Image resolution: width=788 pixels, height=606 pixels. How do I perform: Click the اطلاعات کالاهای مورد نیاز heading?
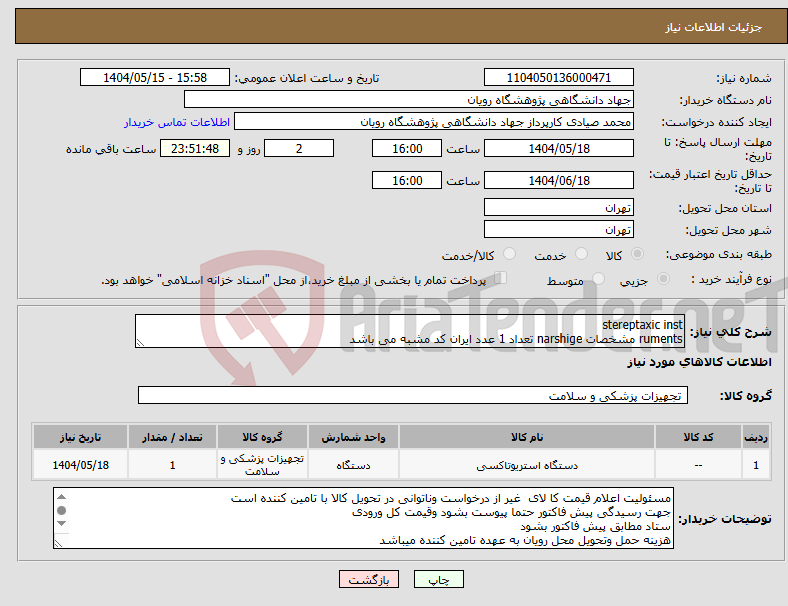pyautogui.click(x=699, y=362)
